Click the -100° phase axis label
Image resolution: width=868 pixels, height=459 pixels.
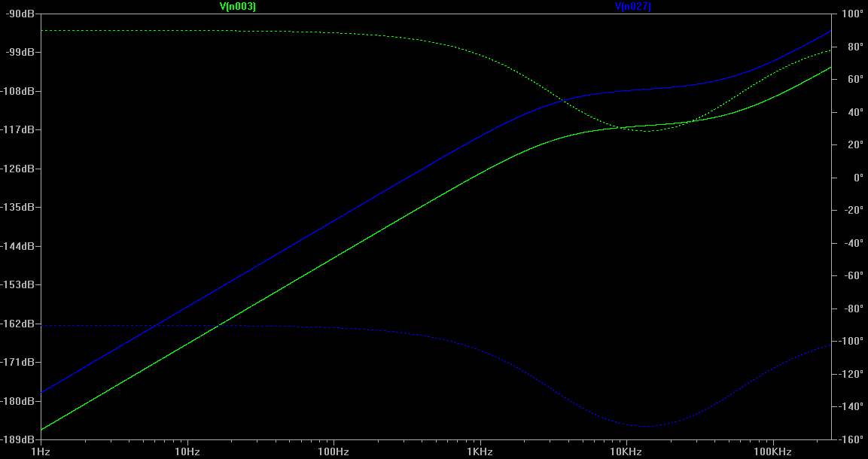pyautogui.click(x=850, y=341)
